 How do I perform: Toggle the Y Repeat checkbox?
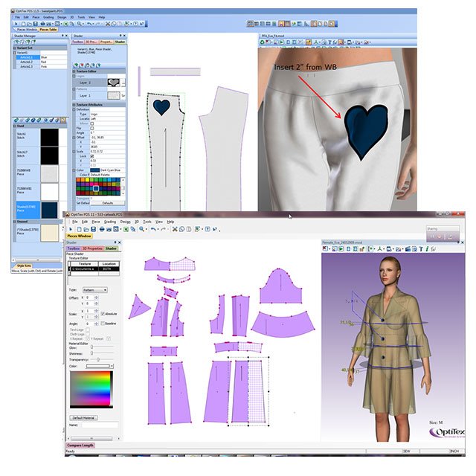click(109, 338)
